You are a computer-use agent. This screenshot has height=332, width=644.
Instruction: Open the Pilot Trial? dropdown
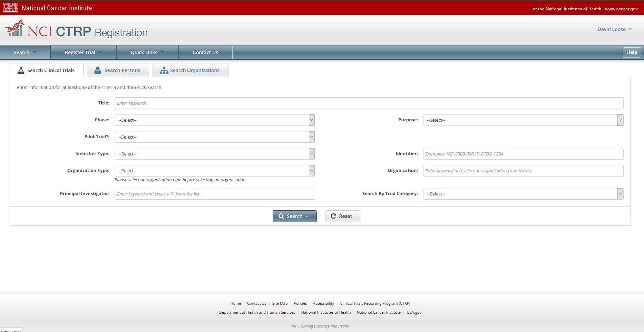(215, 137)
